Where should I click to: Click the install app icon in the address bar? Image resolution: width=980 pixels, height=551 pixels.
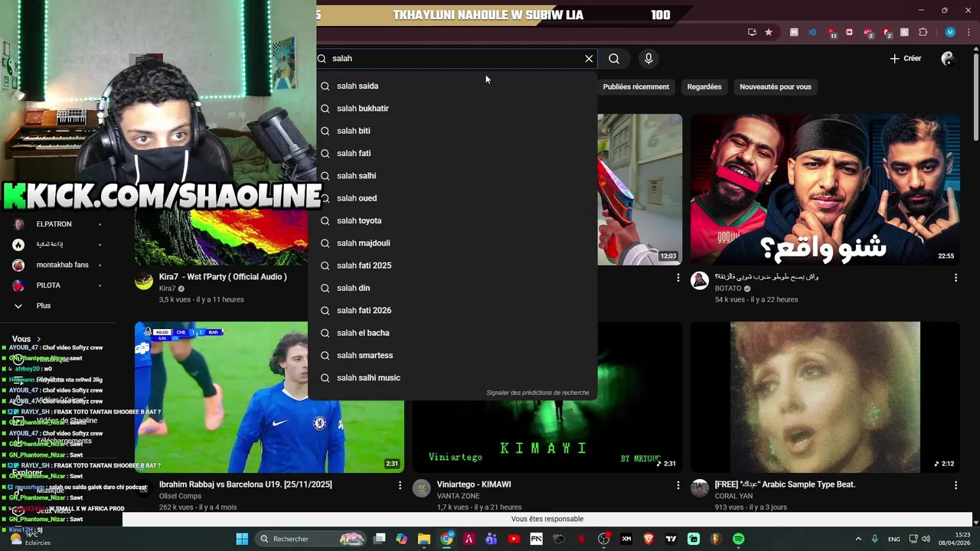point(752,32)
